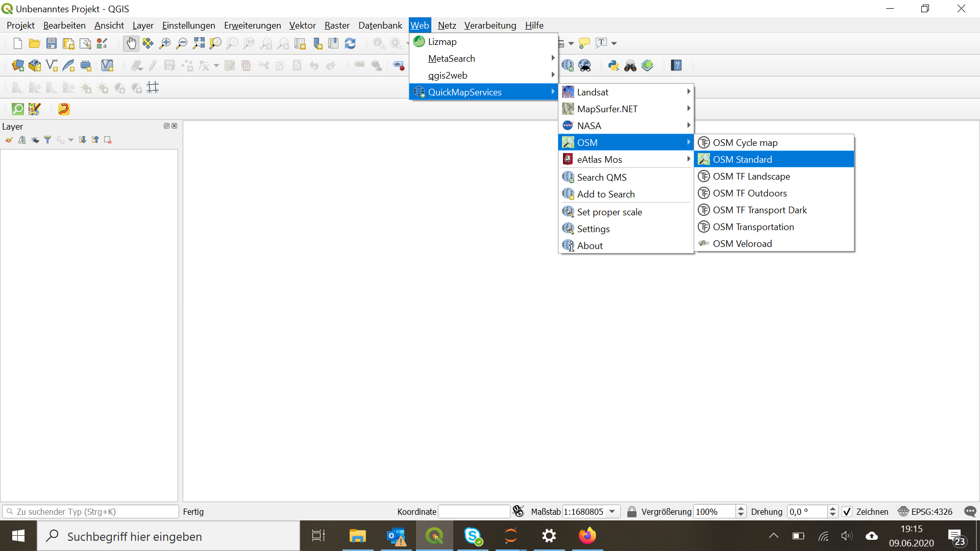
Task: Open the log messages speech bubble
Action: pyautogui.click(x=970, y=511)
